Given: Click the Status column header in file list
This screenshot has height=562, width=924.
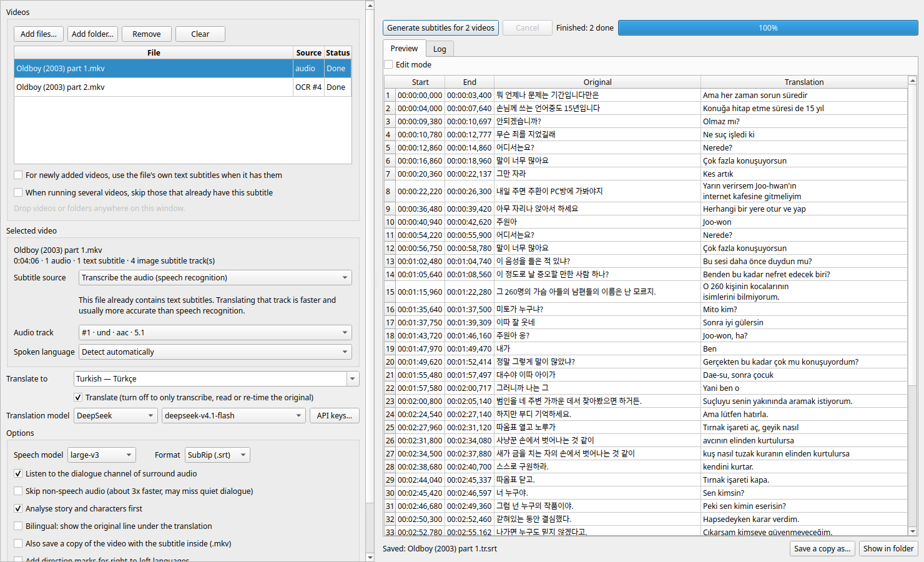Looking at the screenshot, I should (x=338, y=53).
